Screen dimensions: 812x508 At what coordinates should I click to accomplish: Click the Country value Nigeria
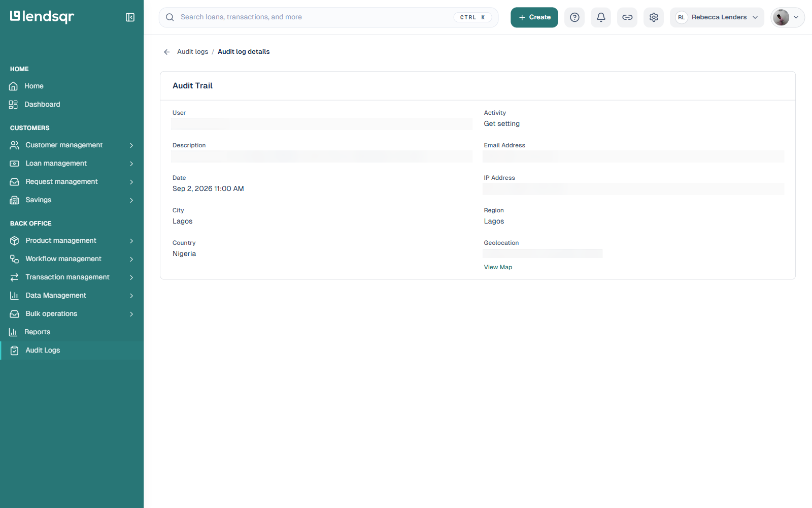coord(184,253)
